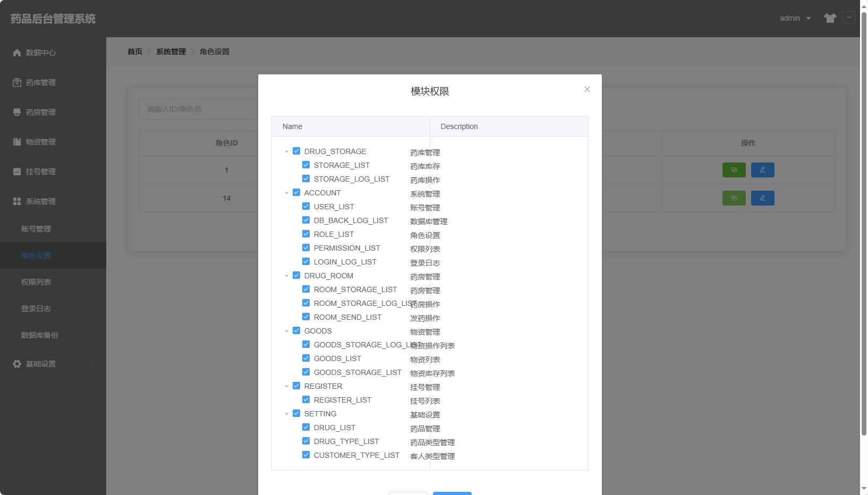Viewport: 868px width, 495px height.
Task: Toggle the LOGIN_LOG_LIST checkbox
Action: (306, 261)
